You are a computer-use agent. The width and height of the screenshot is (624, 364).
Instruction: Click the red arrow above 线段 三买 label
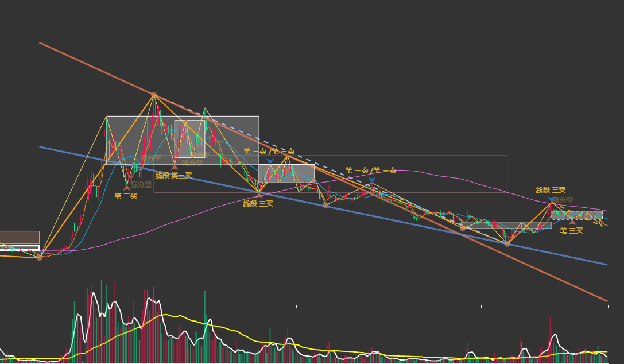click(x=259, y=195)
